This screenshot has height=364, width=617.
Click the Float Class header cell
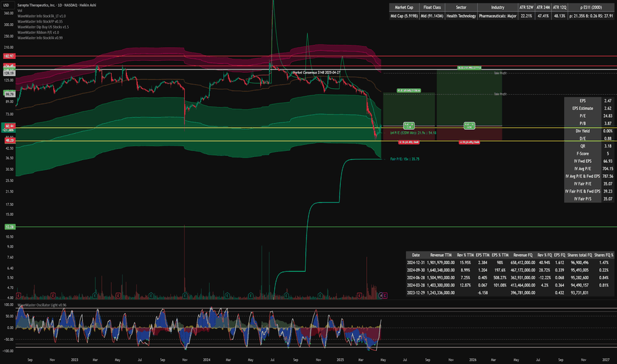click(432, 7)
